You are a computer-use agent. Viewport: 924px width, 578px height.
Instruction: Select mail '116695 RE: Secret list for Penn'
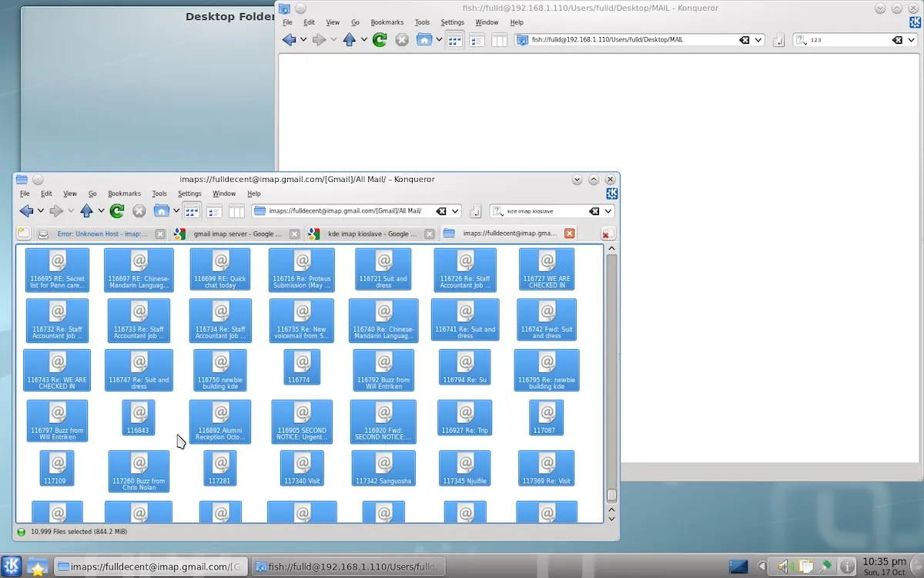(58, 270)
